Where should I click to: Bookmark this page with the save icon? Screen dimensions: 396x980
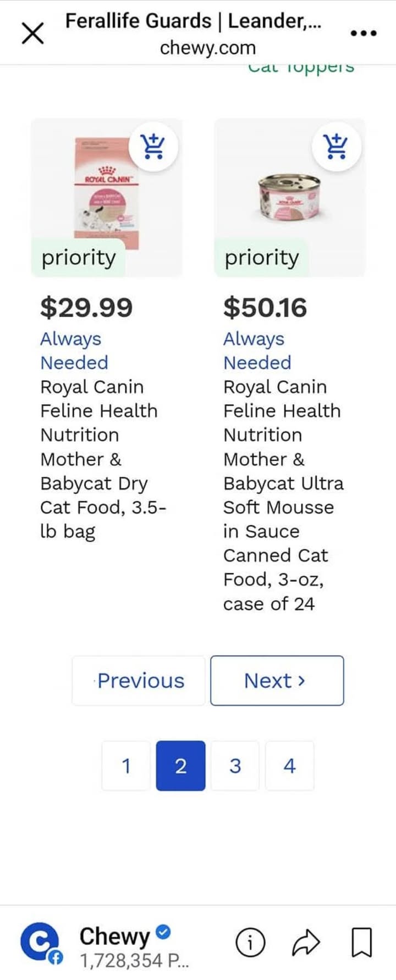[x=361, y=943]
